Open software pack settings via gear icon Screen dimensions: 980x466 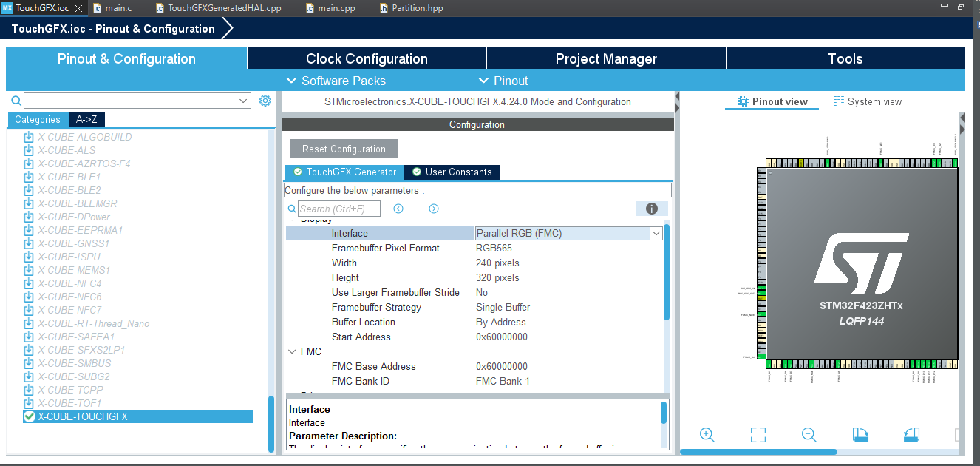coord(265,100)
